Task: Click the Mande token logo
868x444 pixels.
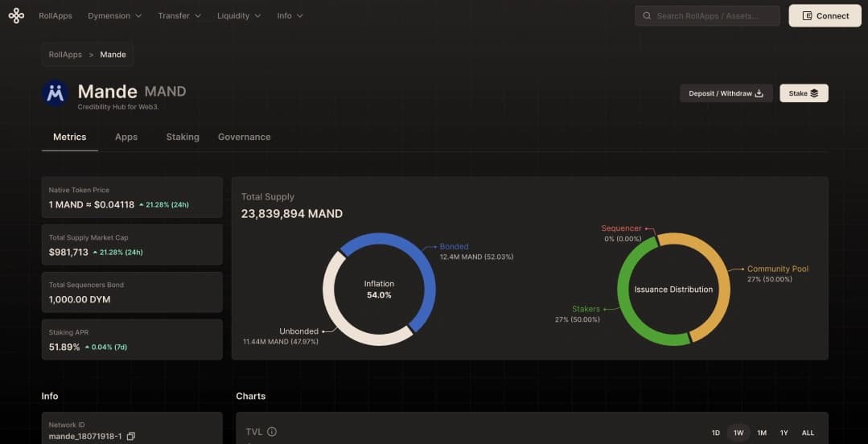Action: tap(56, 93)
